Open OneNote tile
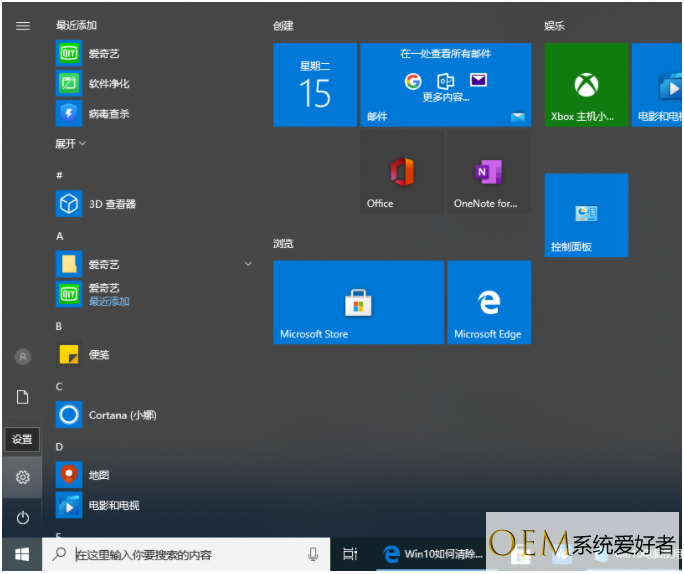 point(488,173)
